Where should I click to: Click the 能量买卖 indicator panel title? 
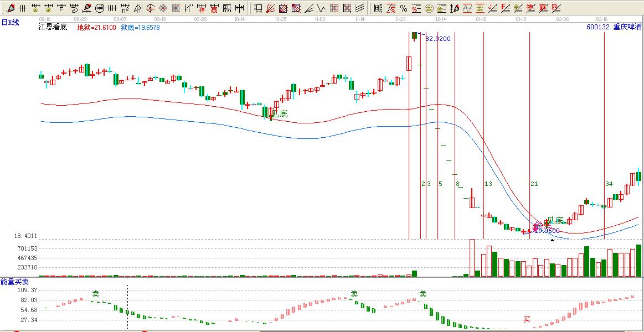pyautogui.click(x=14, y=282)
